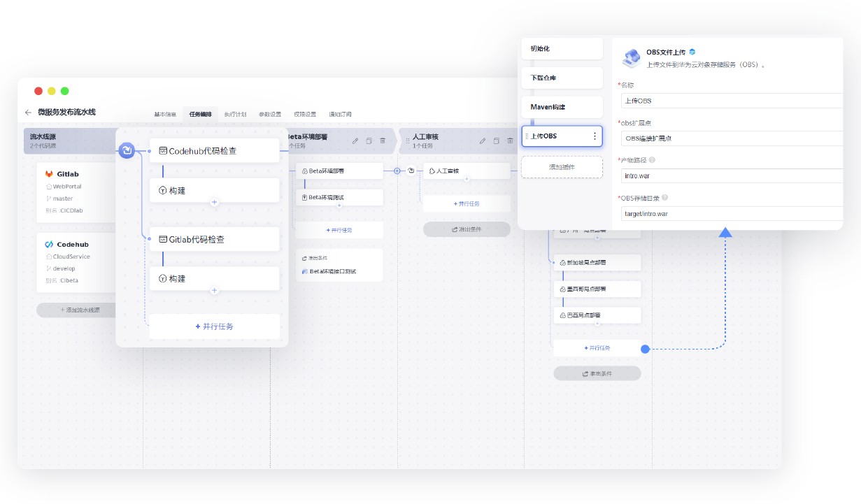Select the 人工审核 task card
The width and height of the screenshot is (861, 504).
[x=467, y=171]
